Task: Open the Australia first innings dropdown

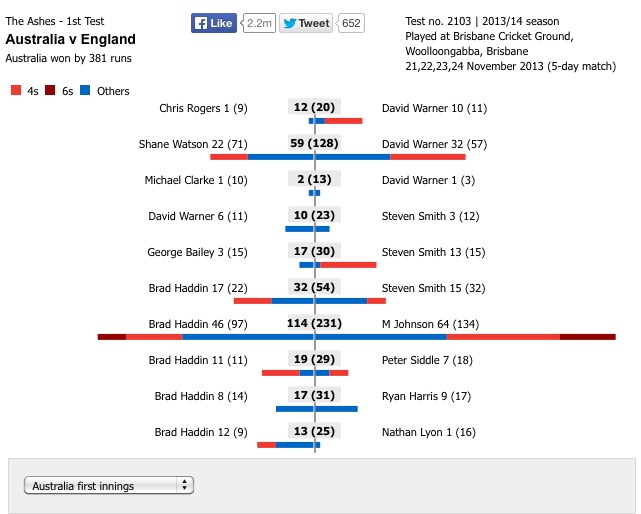Action: [x=109, y=485]
